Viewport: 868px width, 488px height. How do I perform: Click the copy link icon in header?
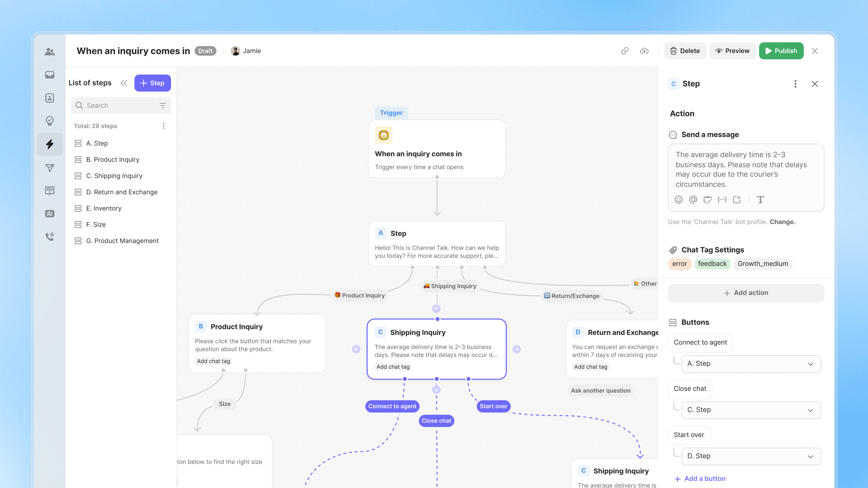[x=625, y=51]
